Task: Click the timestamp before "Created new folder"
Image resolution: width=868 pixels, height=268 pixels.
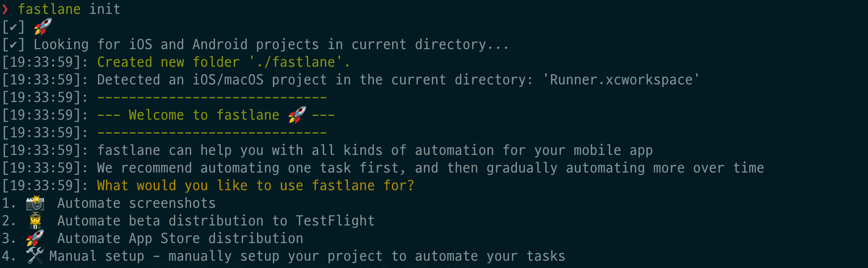Action: click(45, 62)
